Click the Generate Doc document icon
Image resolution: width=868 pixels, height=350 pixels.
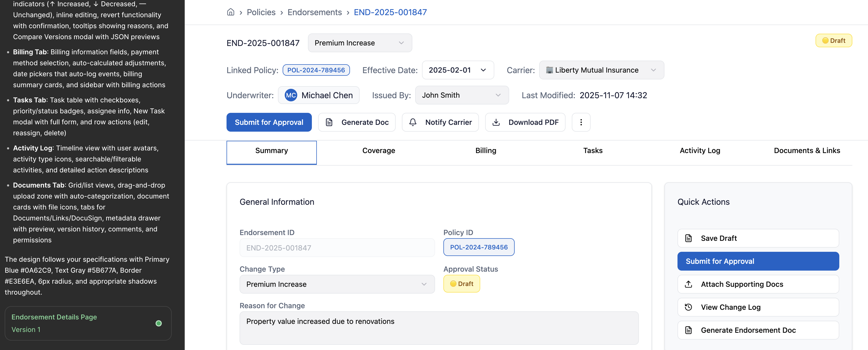coord(329,122)
